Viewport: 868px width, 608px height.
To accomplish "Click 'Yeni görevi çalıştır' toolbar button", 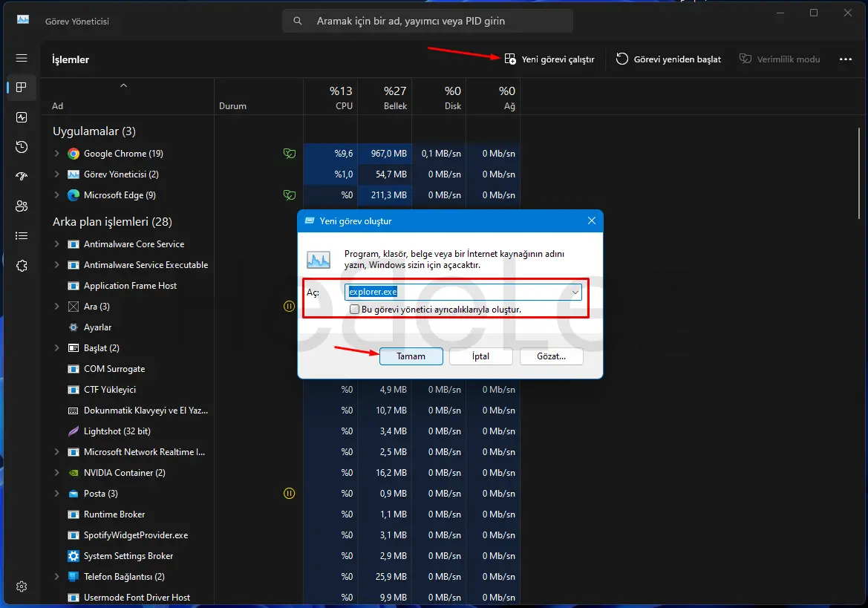I will tap(549, 59).
